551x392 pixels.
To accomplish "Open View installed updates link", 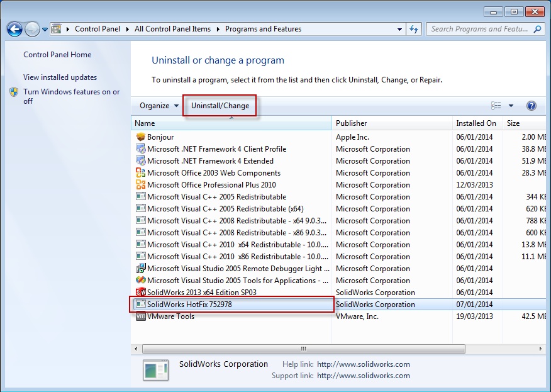I will tap(60, 77).
